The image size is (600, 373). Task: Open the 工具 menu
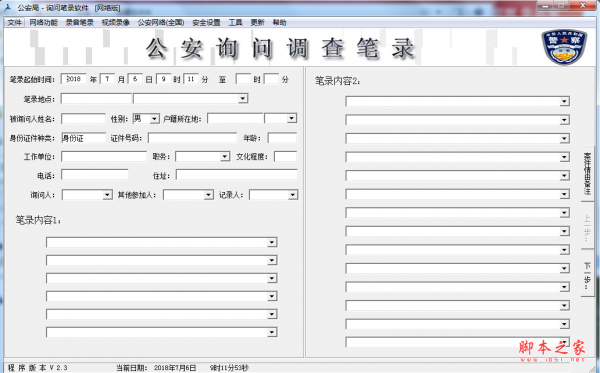click(x=235, y=23)
